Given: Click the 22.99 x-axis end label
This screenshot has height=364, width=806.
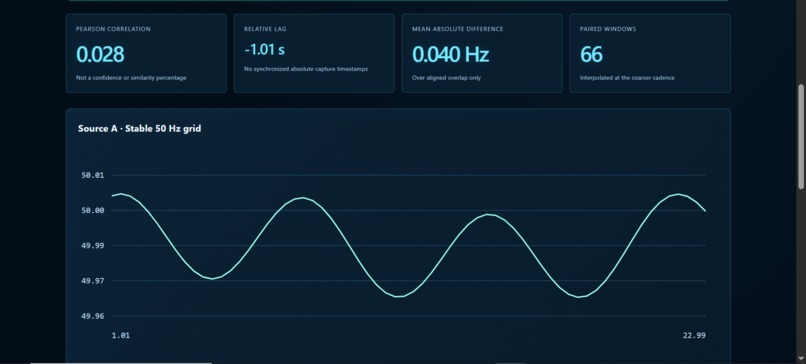Looking at the screenshot, I should tap(694, 336).
